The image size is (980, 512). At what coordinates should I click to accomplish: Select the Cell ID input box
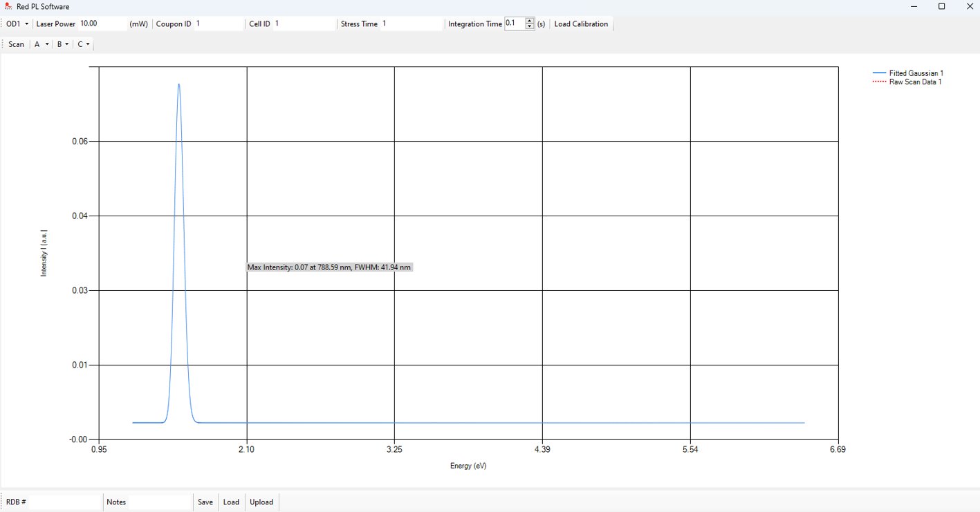pos(303,23)
